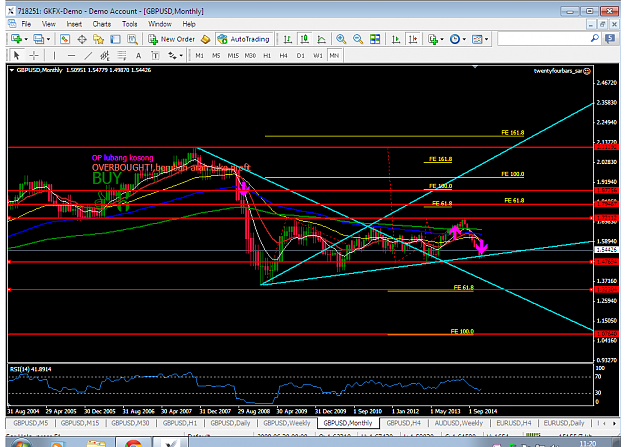625x447 pixels.
Task: Expand the Indicators dropdown arrow
Action: [442, 39]
